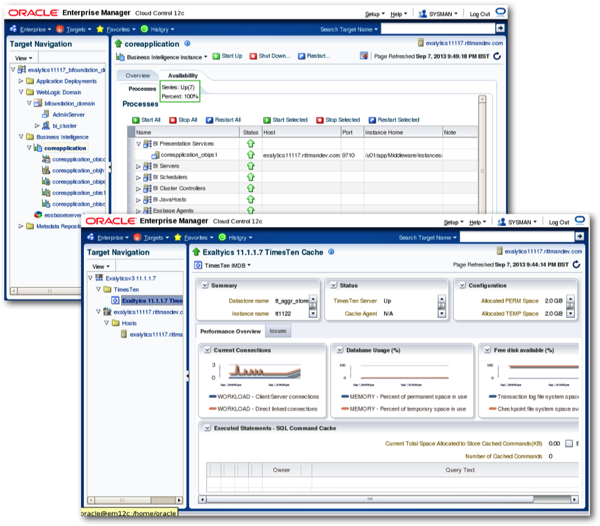Screen dimensions: 600x526
Task: Click the Stop All processes button
Action: pyautogui.click(x=183, y=120)
